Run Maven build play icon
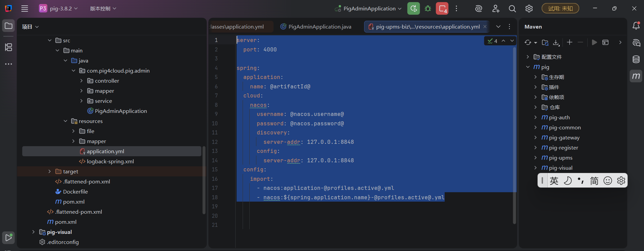Viewport: 644px width, 251px height. (594, 42)
